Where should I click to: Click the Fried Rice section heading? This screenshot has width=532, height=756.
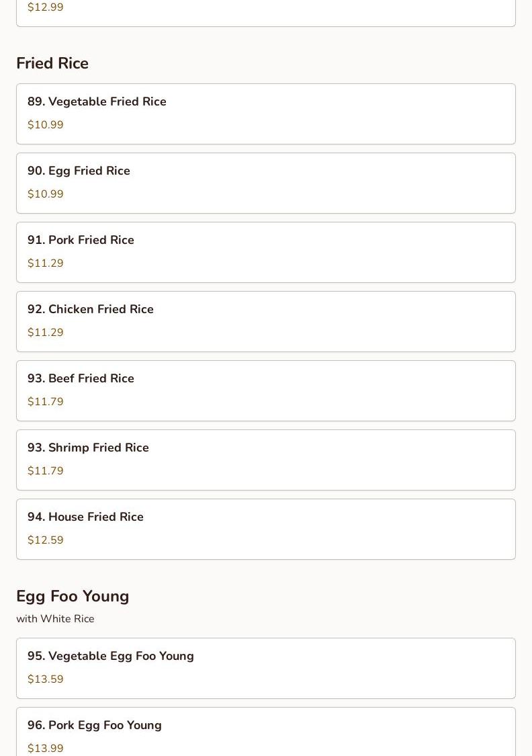click(52, 63)
